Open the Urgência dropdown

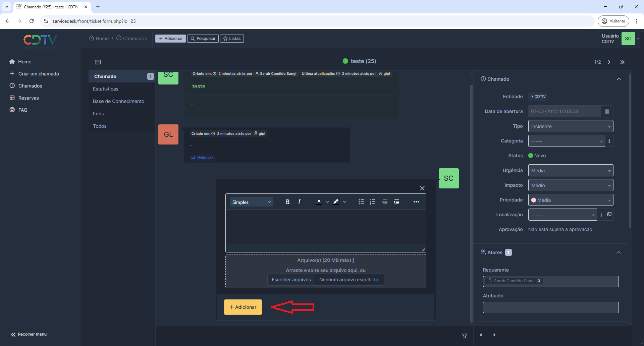570,171
